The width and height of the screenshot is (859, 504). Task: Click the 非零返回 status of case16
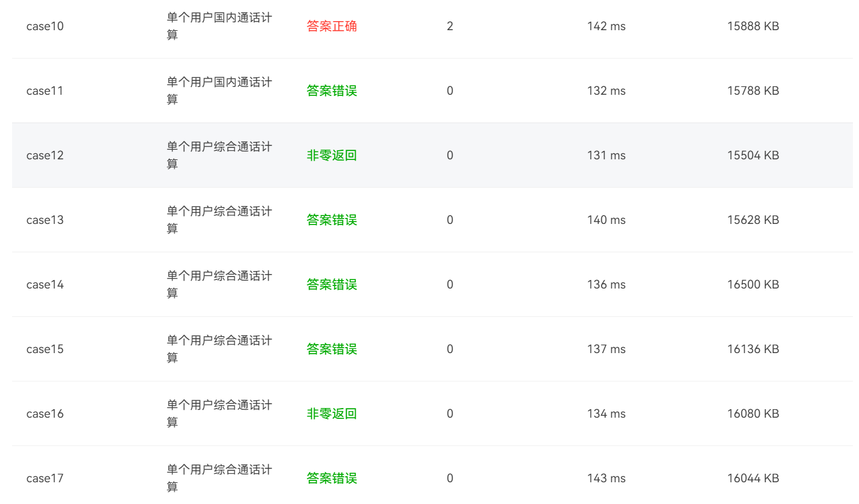point(332,414)
